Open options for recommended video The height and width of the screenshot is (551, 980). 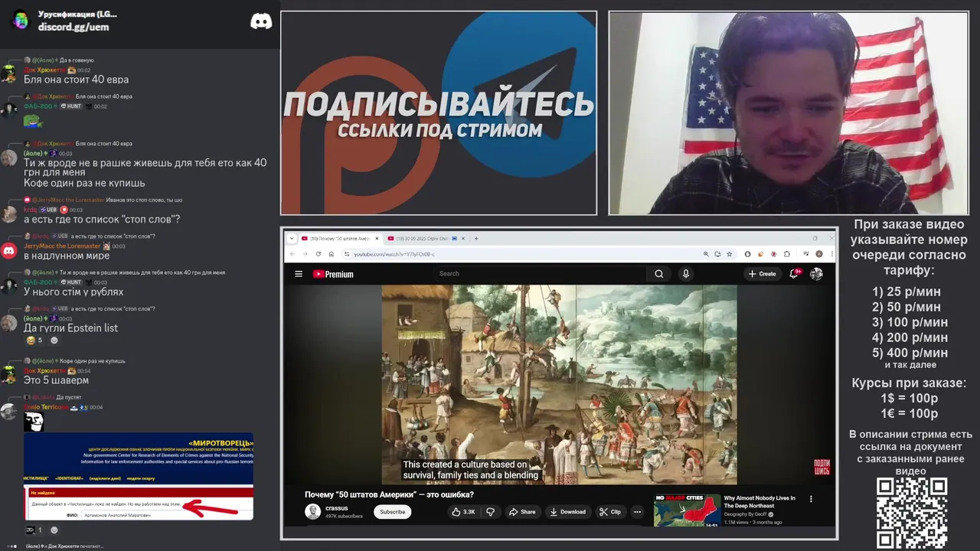click(x=811, y=499)
